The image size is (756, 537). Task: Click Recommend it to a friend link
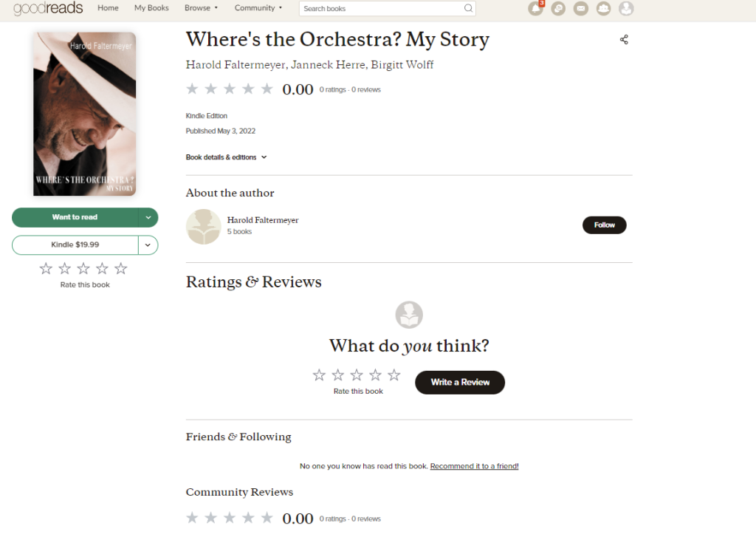point(474,466)
